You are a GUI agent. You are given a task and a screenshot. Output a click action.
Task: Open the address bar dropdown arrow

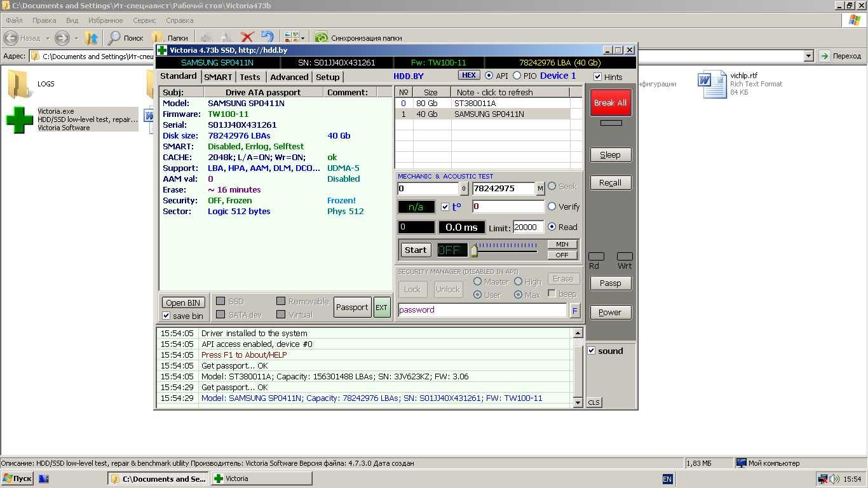tap(809, 56)
